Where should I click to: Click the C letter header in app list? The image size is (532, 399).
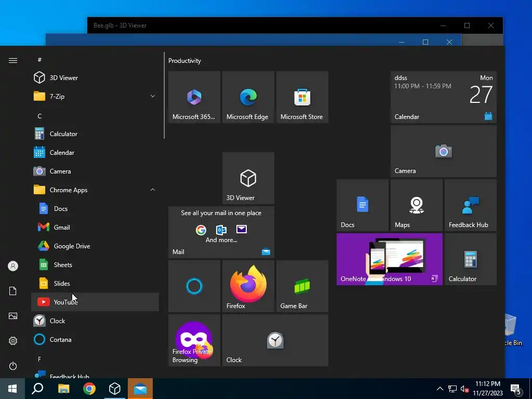(x=39, y=116)
